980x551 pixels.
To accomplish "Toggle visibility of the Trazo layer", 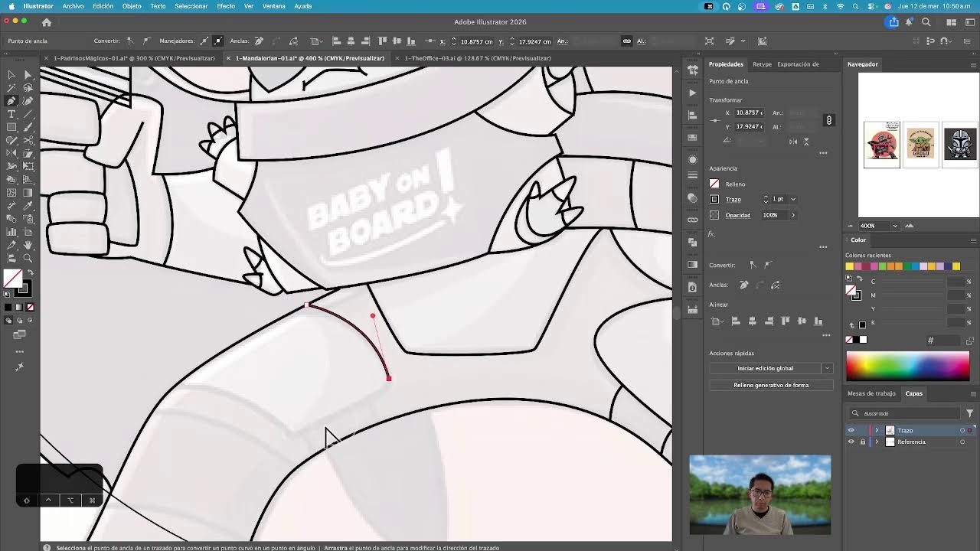I will click(851, 430).
